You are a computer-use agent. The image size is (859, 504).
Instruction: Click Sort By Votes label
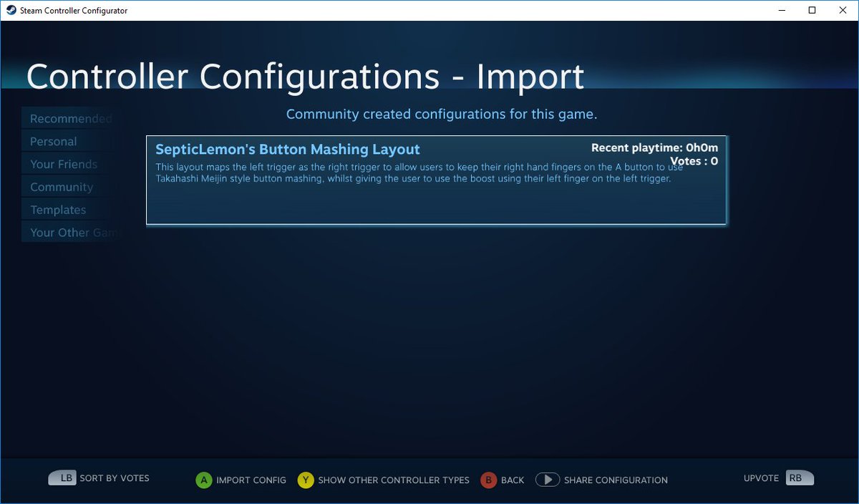pyautogui.click(x=115, y=478)
